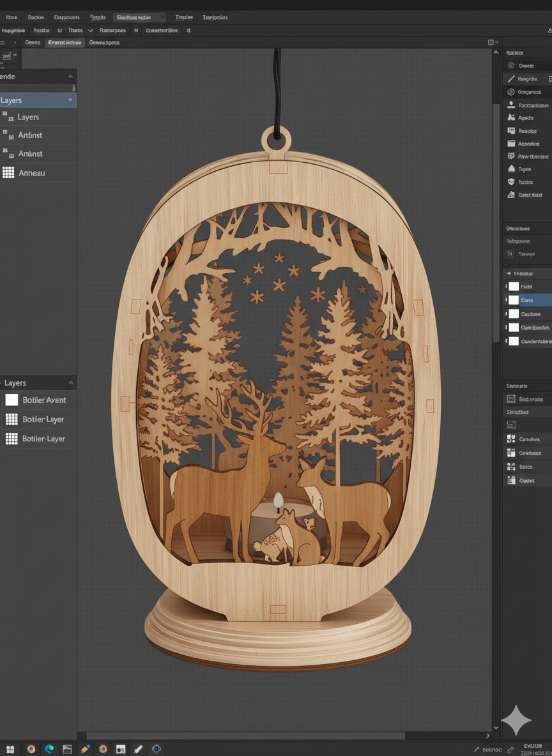Screen dimensions: 552x756
Task: Click the chevron dropdown after Thats in toolbar
Action: click(90, 30)
